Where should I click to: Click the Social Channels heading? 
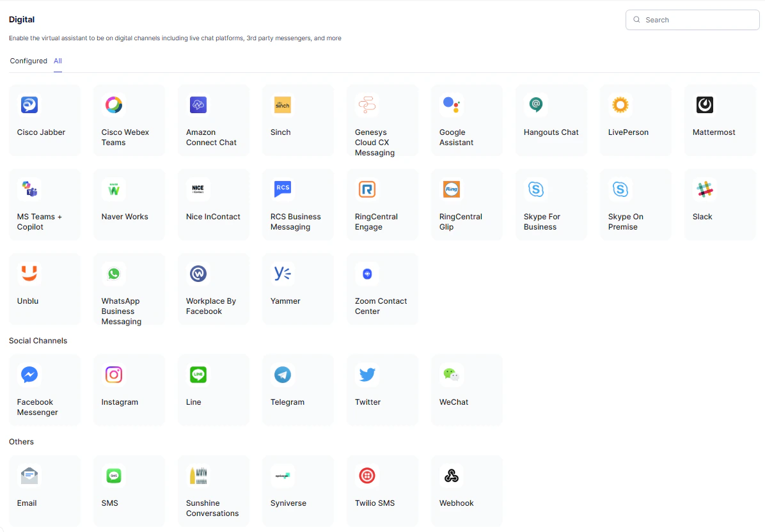pos(38,341)
